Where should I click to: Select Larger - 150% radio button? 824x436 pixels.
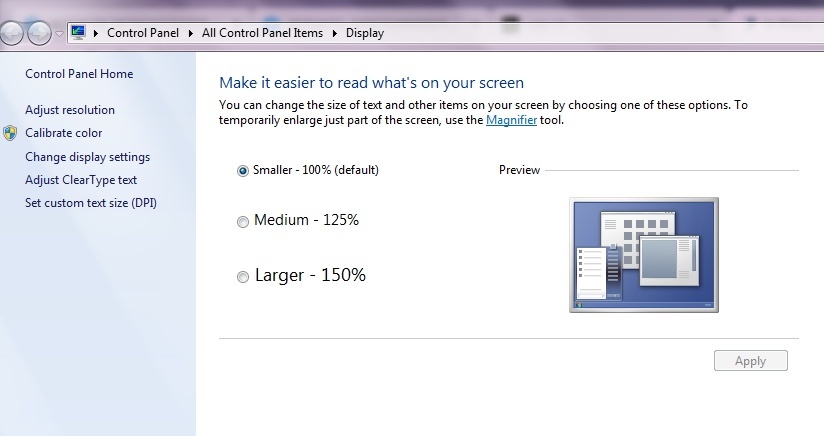(243, 277)
